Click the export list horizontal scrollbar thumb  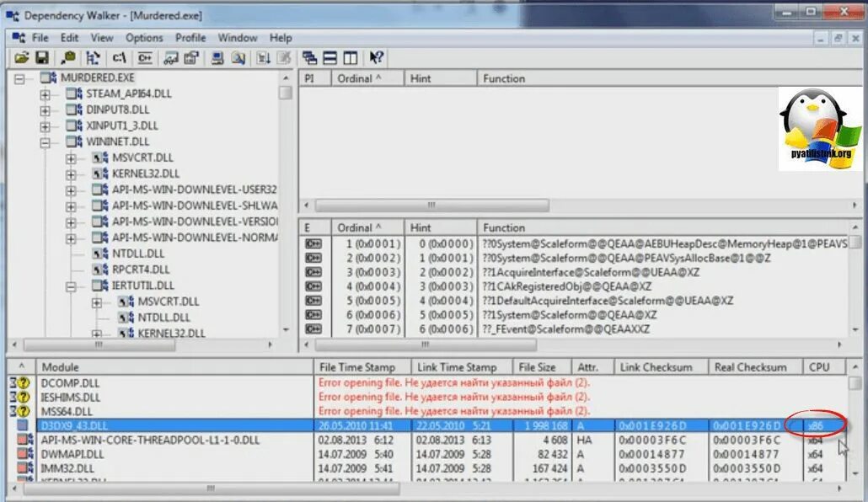(426, 344)
